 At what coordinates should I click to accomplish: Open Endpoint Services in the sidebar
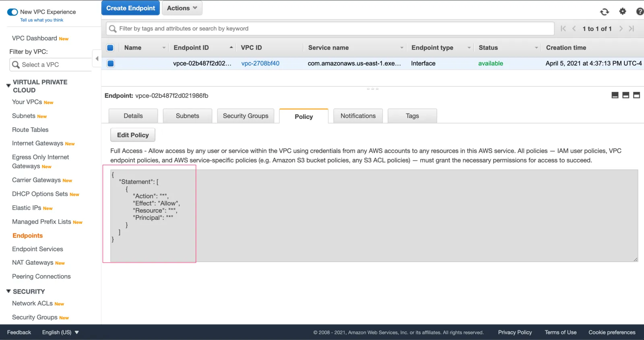37,249
